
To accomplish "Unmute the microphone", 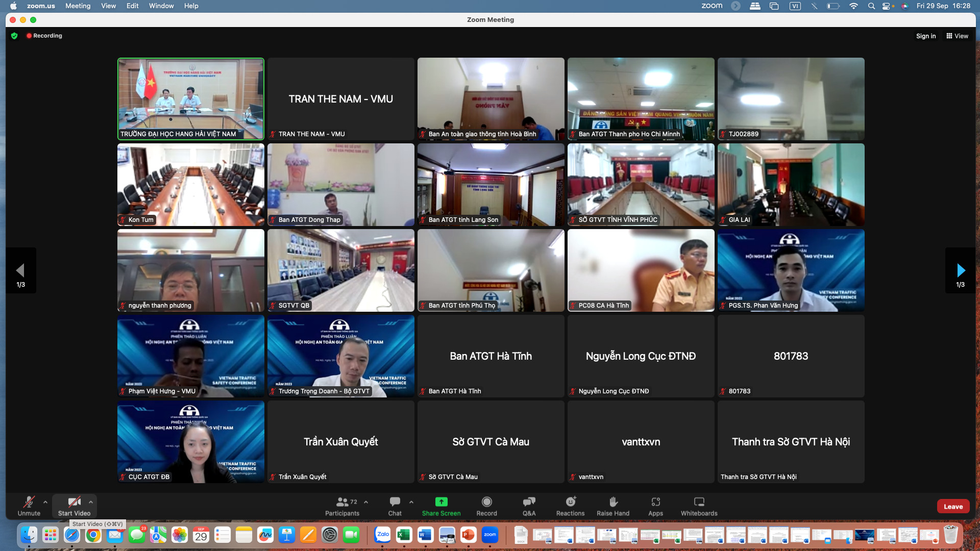I will [x=29, y=502].
